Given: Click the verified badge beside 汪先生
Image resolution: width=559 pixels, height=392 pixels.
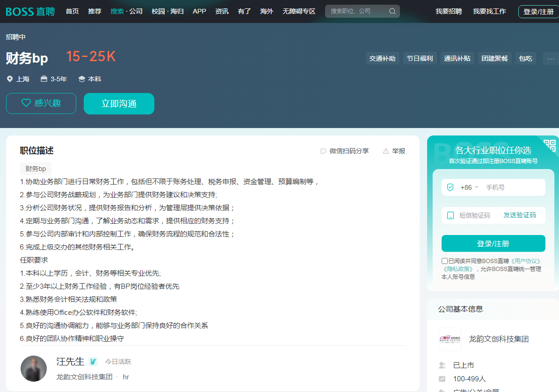Looking at the screenshot, I should [92, 361].
